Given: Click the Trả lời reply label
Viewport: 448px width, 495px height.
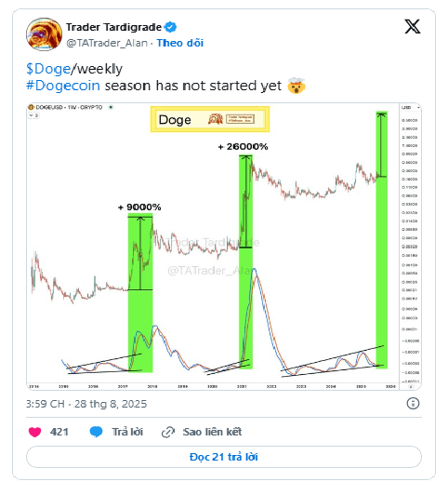Looking at the screenshot, I should point(127,432).
